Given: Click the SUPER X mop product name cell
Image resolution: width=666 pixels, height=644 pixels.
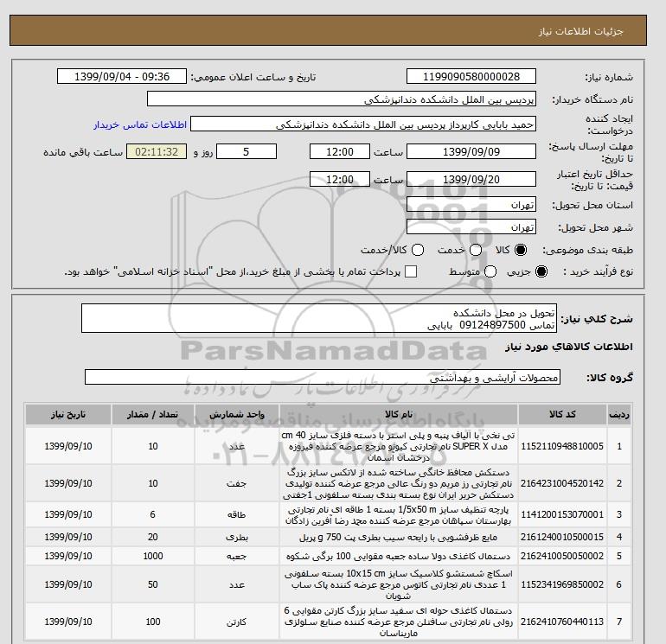Looking at the screenshot, I should (x=399, y=446).
